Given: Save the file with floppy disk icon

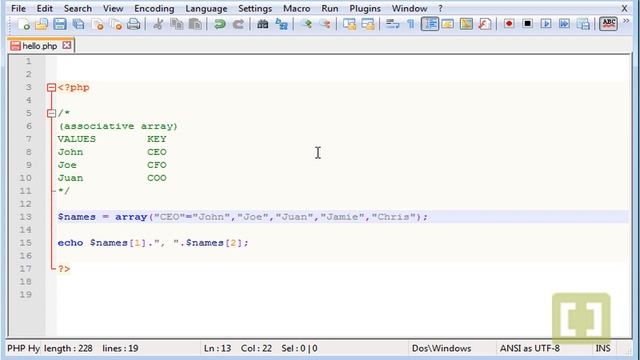Looking at the screenshot, I should click(x=60, y=24).
